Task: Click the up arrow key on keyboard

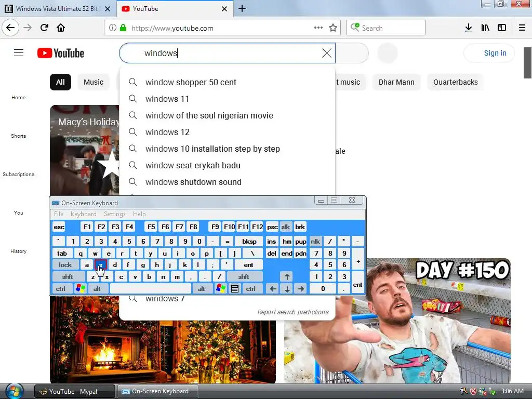Action: point(287,276)
